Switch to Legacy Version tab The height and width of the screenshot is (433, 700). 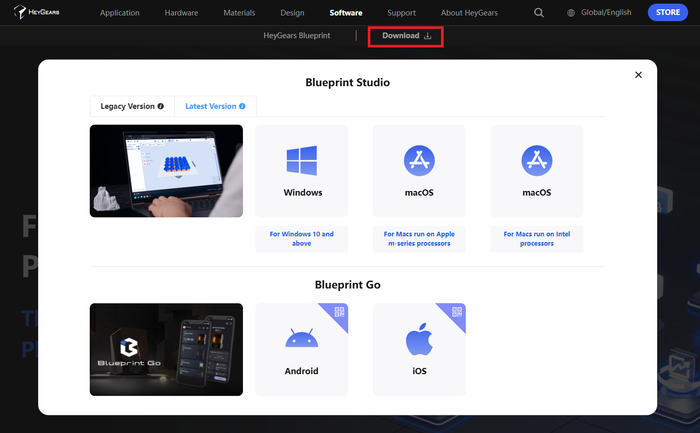(x=132, y=106)
